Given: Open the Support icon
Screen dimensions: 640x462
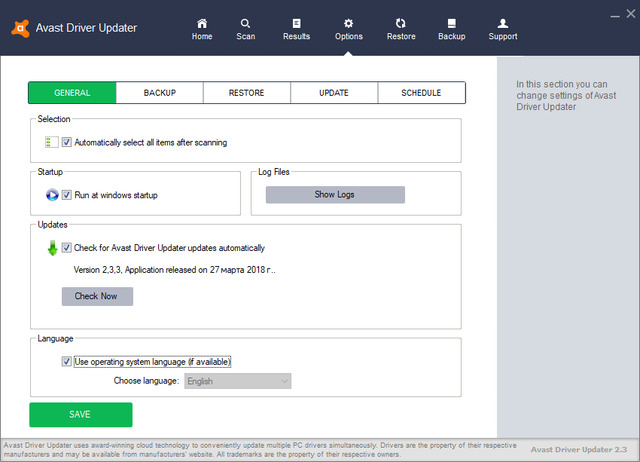Looking at the screenshot, I should (503, 23).
